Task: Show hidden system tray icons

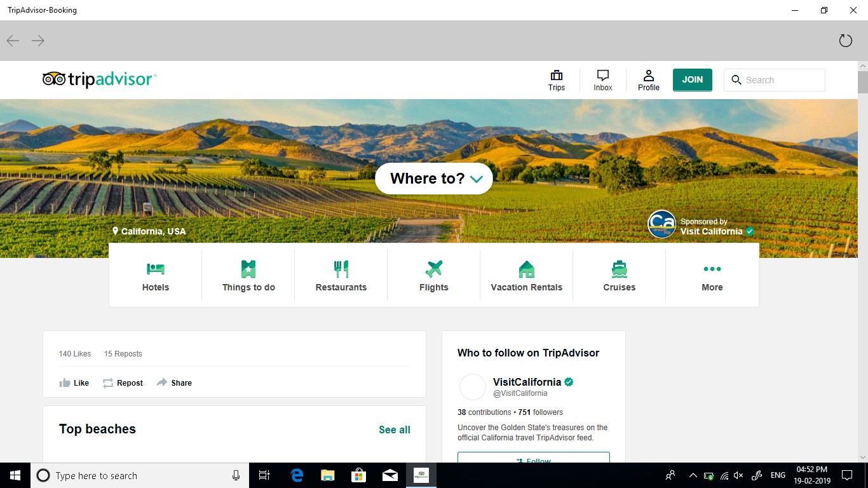Action: click(x=693, y=475)
